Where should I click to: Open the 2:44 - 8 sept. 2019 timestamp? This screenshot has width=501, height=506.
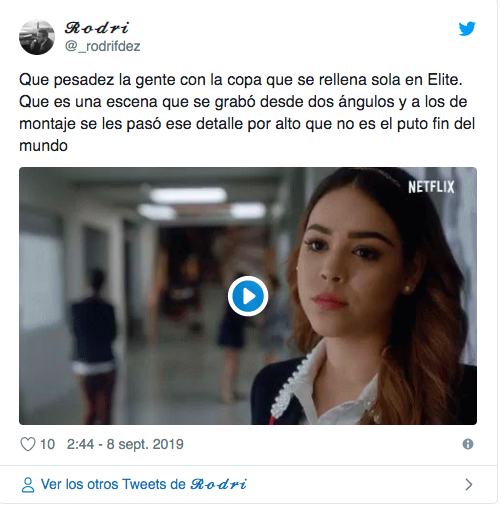(125, 444)
